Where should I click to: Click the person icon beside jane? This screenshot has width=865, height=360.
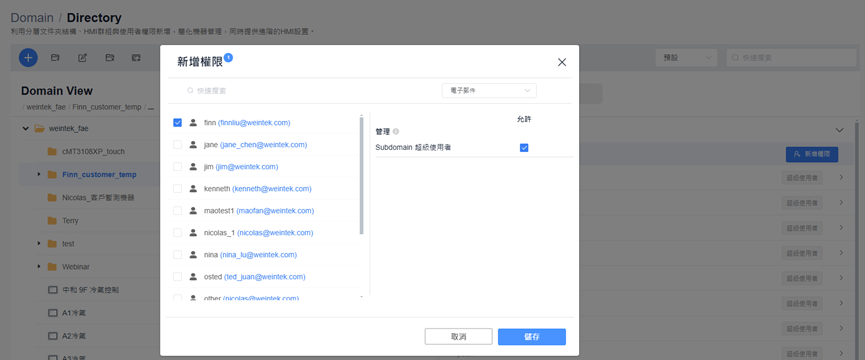tap(193, 144)
